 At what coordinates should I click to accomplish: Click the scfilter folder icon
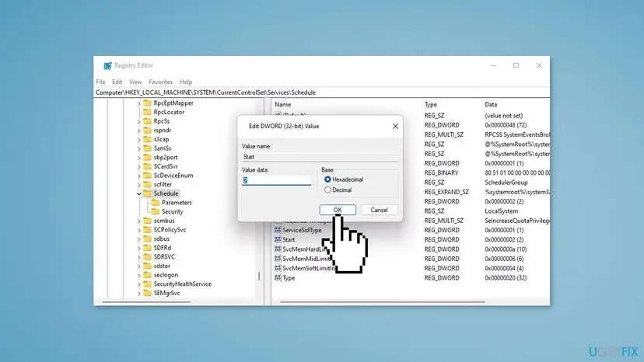(x=147, y=184)
